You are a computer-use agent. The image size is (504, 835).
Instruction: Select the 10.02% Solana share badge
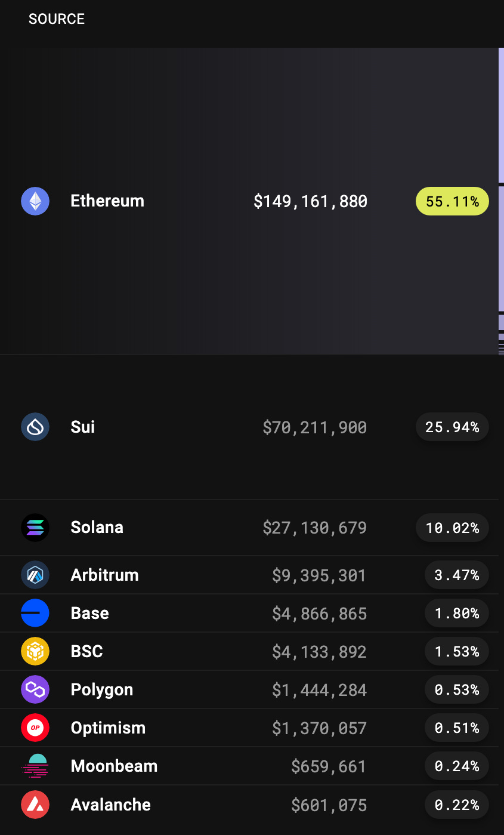[452, 528]
